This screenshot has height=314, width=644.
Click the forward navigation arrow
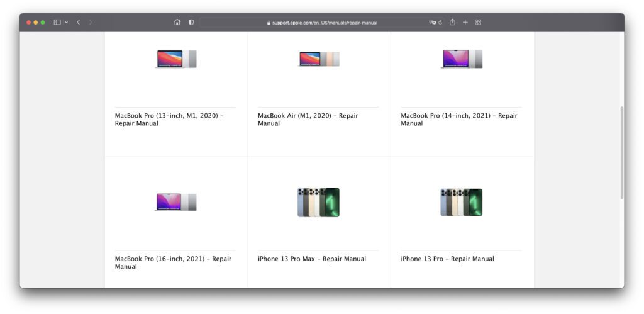(91, 22)
